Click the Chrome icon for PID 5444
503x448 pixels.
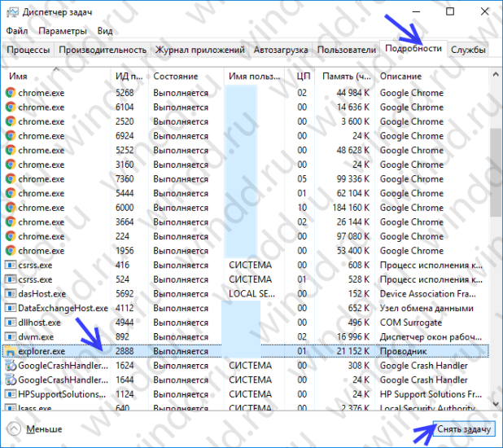[11, 193]
